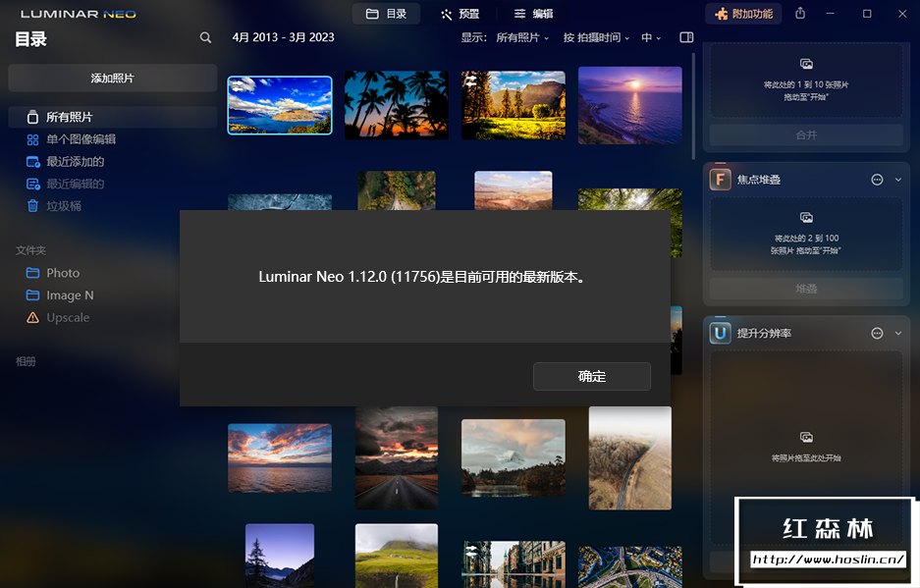Toggle the side panel layout icon
The image size is (920, 588).
[686, 37]
